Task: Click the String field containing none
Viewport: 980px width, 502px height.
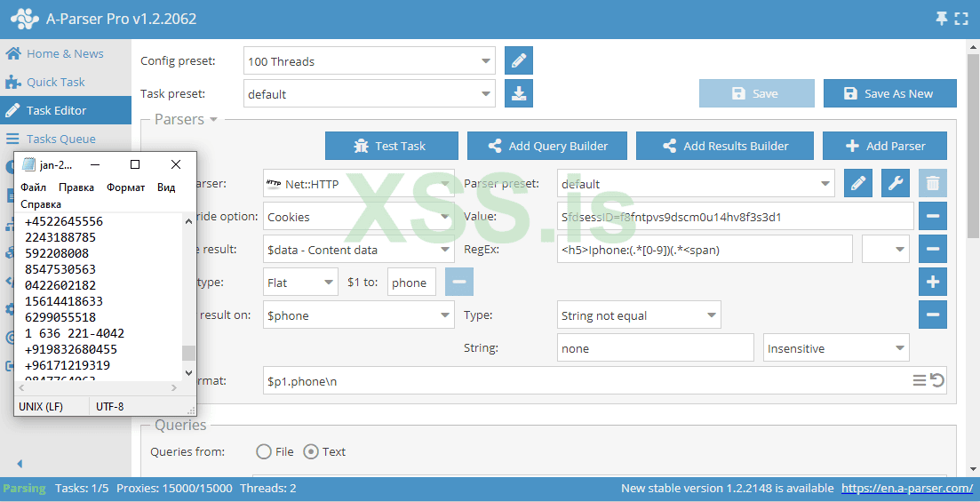Action: (x=656, y=348)
